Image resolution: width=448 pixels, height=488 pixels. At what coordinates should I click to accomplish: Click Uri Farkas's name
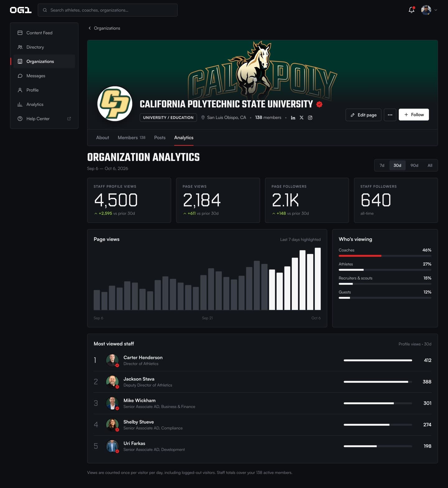click(x=134, y=443)
